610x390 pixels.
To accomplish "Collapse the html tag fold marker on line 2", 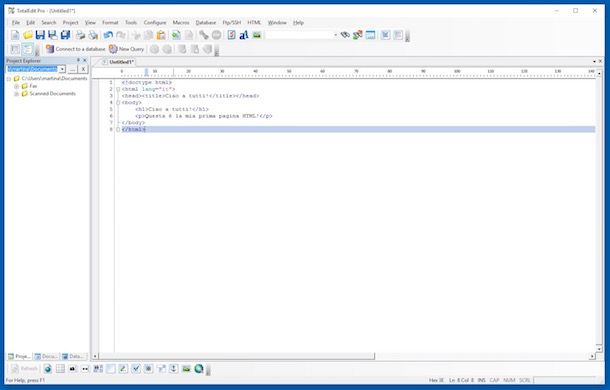I will 118,89.
